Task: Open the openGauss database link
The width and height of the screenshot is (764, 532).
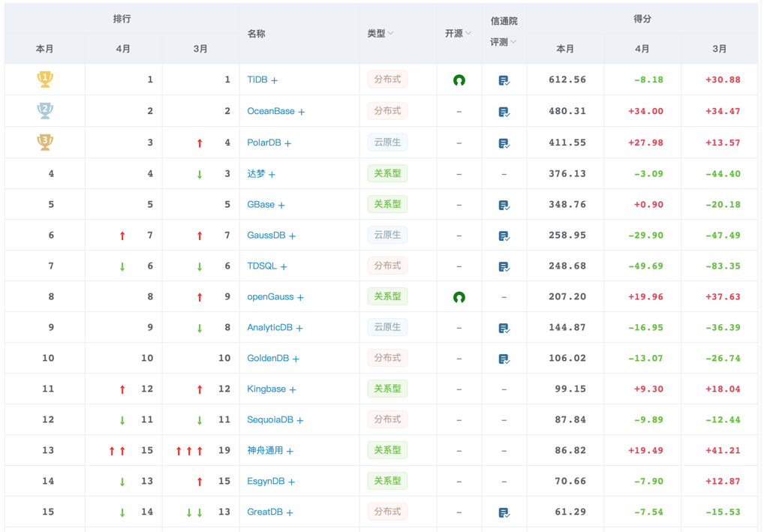Action: [270, 296]
